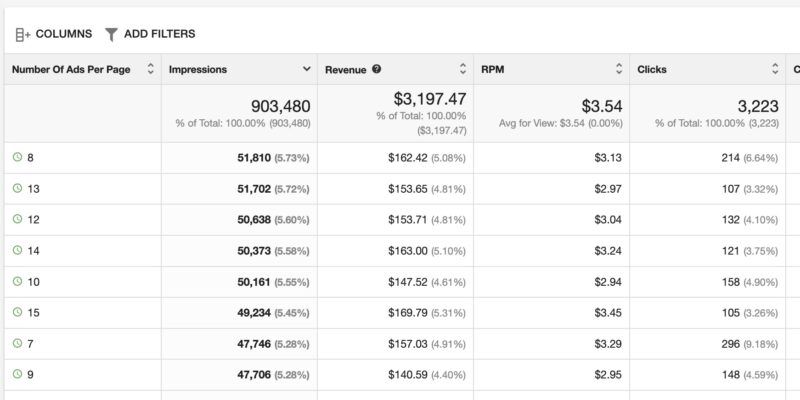Click the clock icon beside row 9

[x=17, y=374]
